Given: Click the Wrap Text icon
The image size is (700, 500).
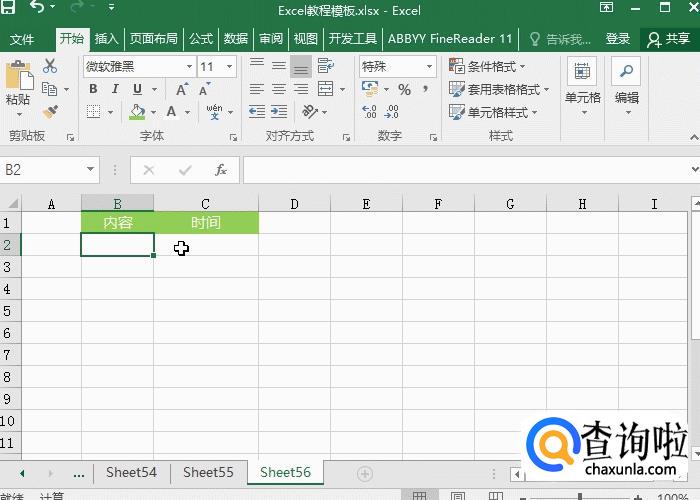Looking at the screenshot, I should [x=325, y=66].
